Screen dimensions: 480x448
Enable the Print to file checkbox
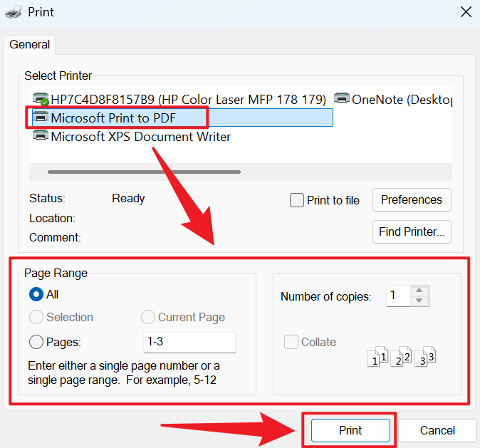tap(297, 200)
